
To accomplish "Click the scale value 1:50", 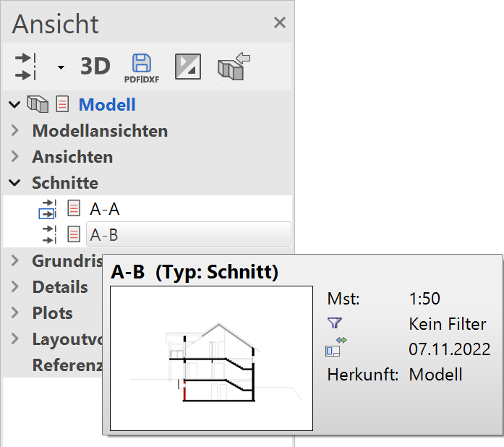I will [424, 299].
